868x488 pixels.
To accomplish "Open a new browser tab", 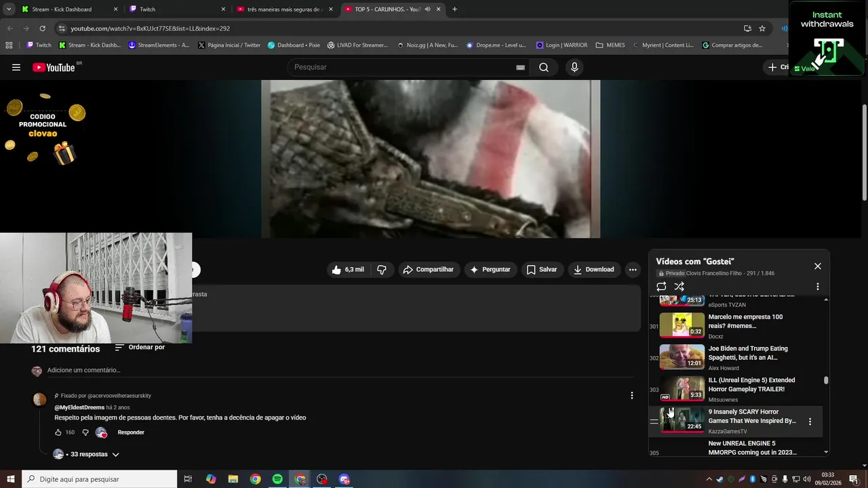I will tap(454, 9).
